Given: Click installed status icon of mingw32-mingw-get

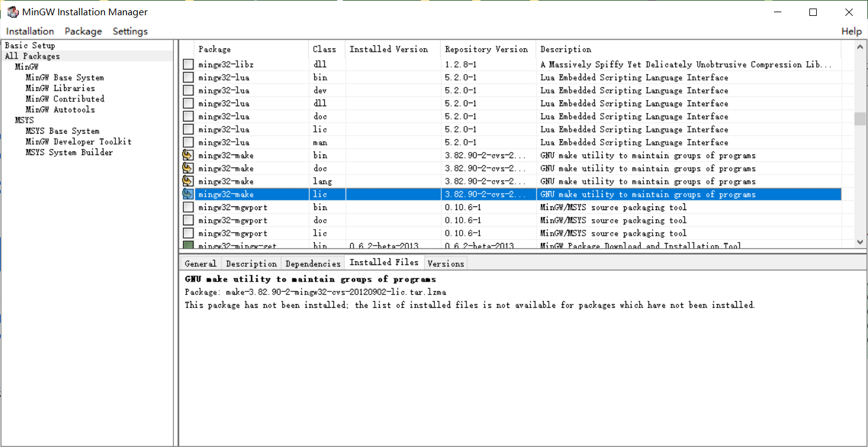Looking at the screenshot, I should (188, 245).
